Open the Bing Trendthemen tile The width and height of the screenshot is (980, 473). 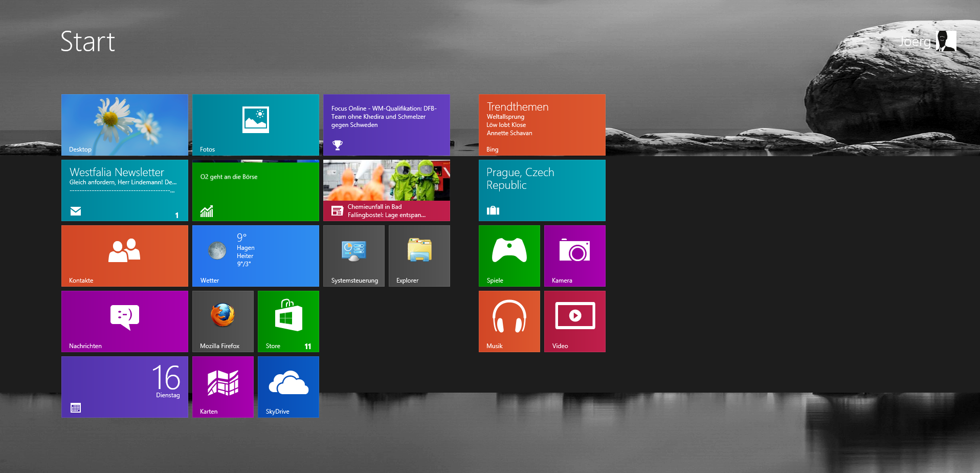click(x=542, y=125)
